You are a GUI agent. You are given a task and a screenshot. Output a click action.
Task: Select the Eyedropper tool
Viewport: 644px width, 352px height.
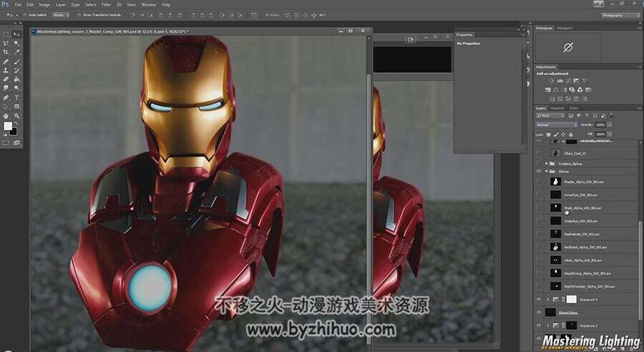pyautogui.click(x=17, y=52)
